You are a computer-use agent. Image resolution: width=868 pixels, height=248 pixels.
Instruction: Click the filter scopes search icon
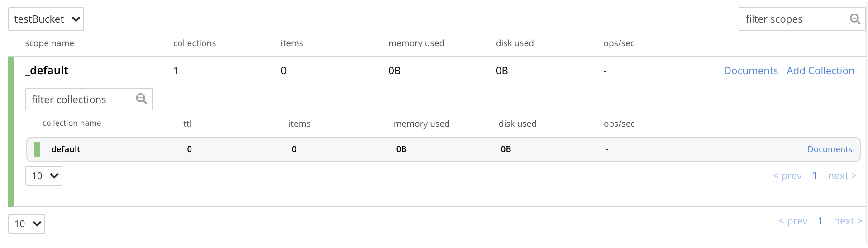854,19
